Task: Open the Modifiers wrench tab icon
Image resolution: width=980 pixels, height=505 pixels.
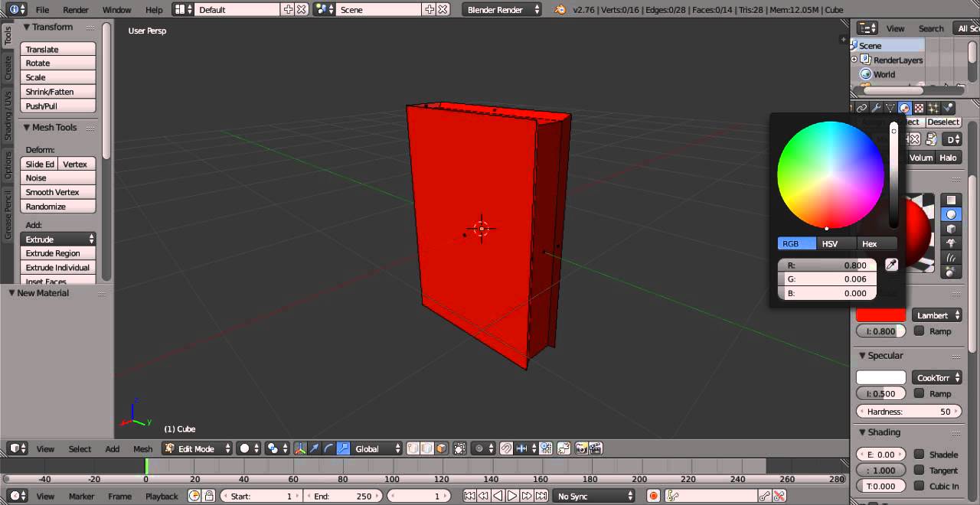Action: pyautogui.click(x=876, y=108)
